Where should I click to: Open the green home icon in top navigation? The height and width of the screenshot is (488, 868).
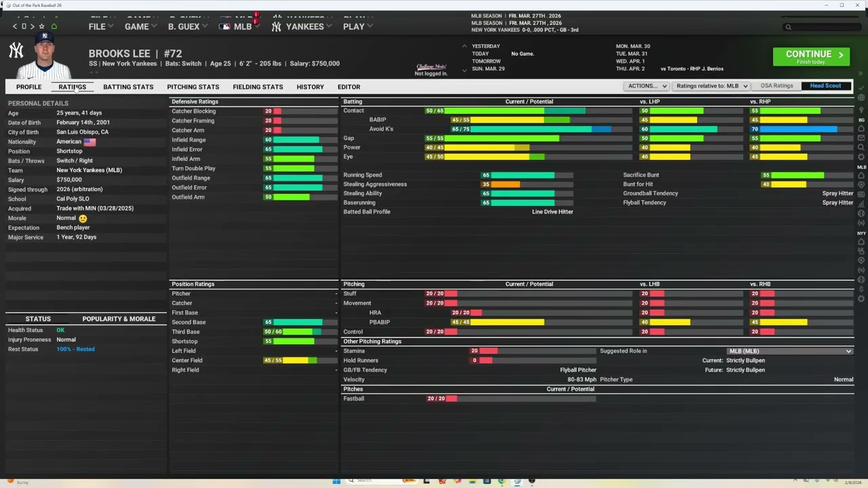tap(54, 26)
